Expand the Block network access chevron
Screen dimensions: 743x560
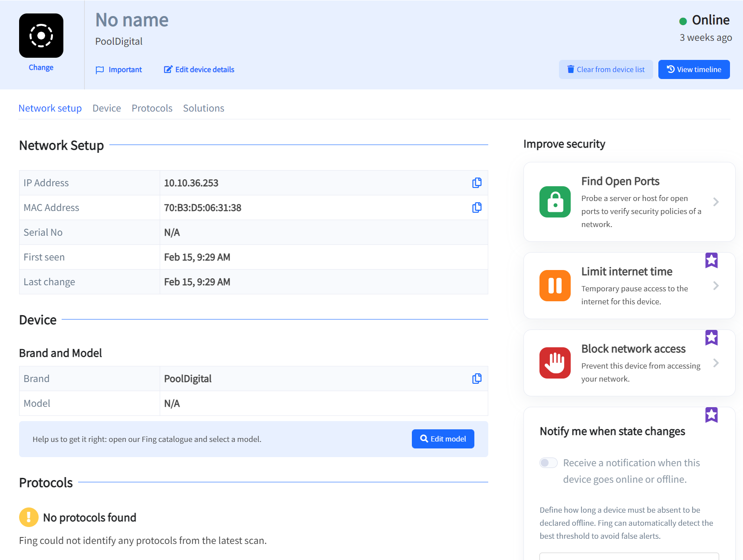[716, 363]
